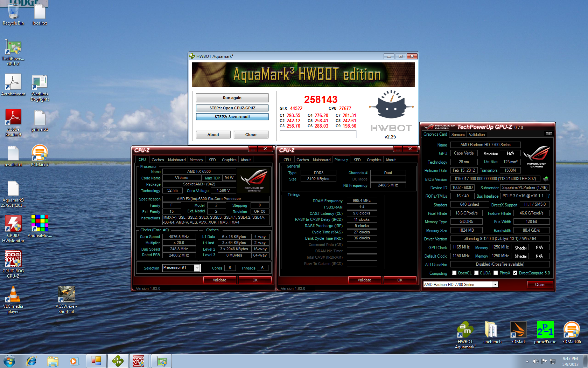Click the DRAM Frequency 995.4 MHz value
588x368 pixels.
tap(362, 201)
